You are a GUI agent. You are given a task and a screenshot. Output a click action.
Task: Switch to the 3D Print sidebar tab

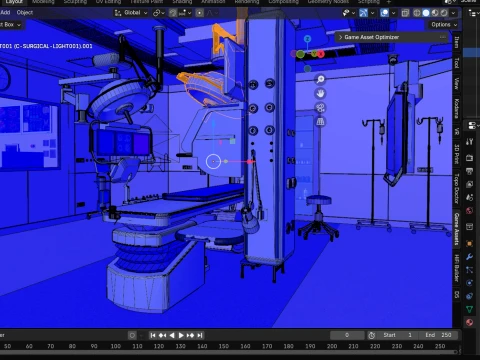point(456,154)
